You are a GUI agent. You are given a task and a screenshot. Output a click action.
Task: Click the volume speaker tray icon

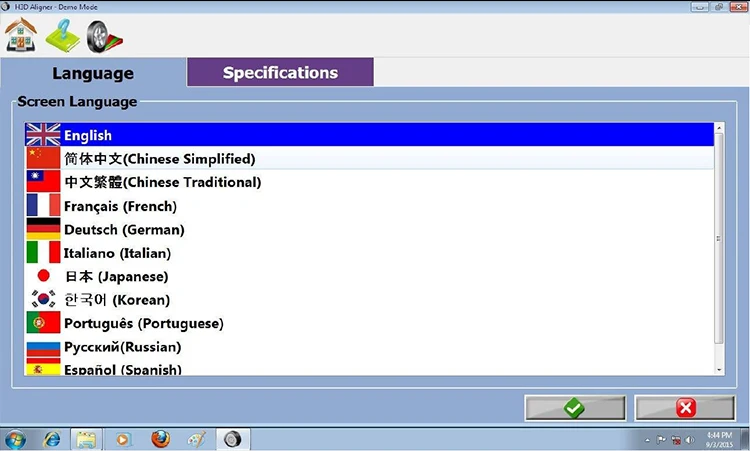click(689, 440)
